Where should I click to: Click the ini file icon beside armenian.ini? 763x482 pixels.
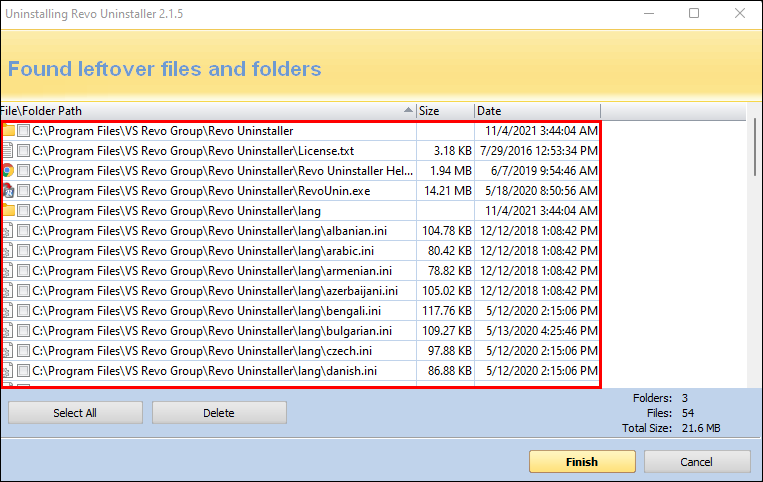click(8, 270)
